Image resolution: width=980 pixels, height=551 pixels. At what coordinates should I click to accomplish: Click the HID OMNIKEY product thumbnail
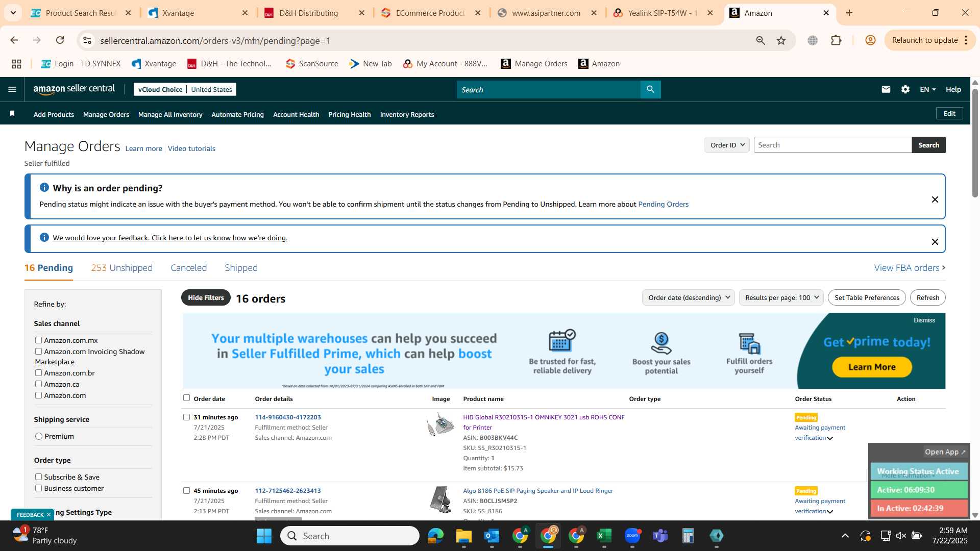(440, 424)
